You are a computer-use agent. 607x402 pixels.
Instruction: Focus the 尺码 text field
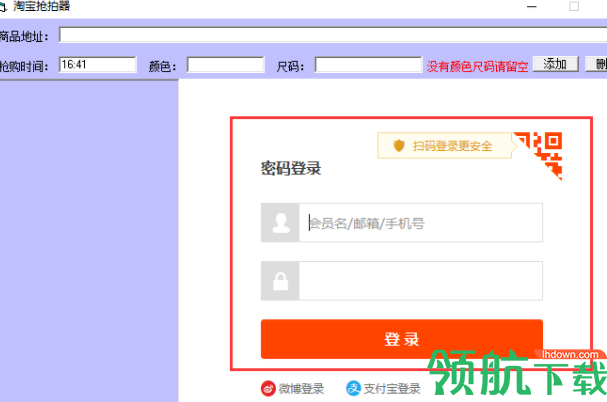click(368, 65)
